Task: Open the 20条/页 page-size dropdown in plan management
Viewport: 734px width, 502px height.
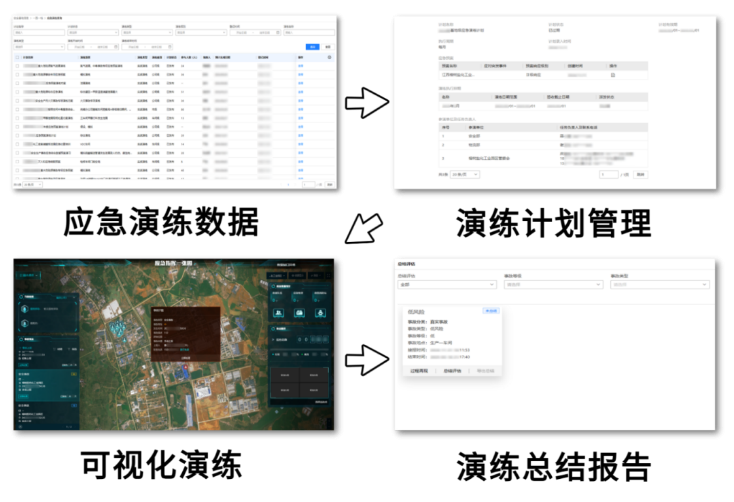Action: (465, 174)
